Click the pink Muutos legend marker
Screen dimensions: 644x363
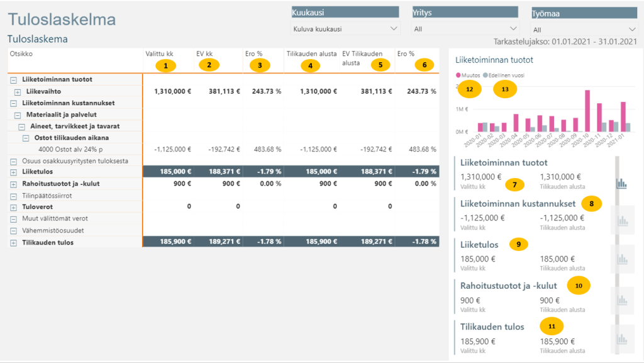pyautogui.click(x=458, y=75)
